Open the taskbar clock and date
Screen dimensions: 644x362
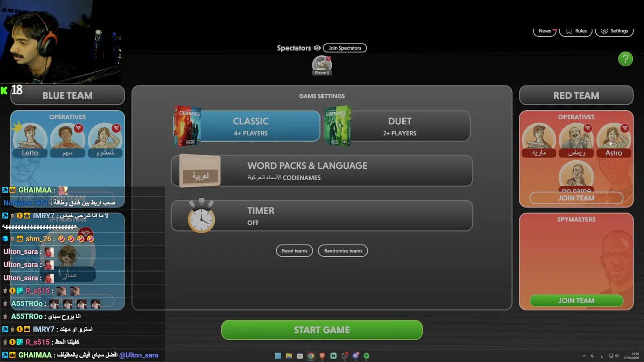click(632, 355)
